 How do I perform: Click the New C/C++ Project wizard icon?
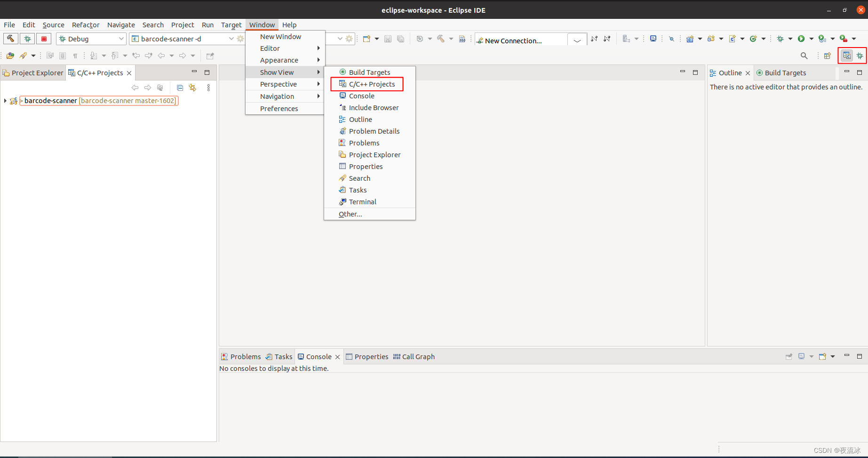(367, 39)
